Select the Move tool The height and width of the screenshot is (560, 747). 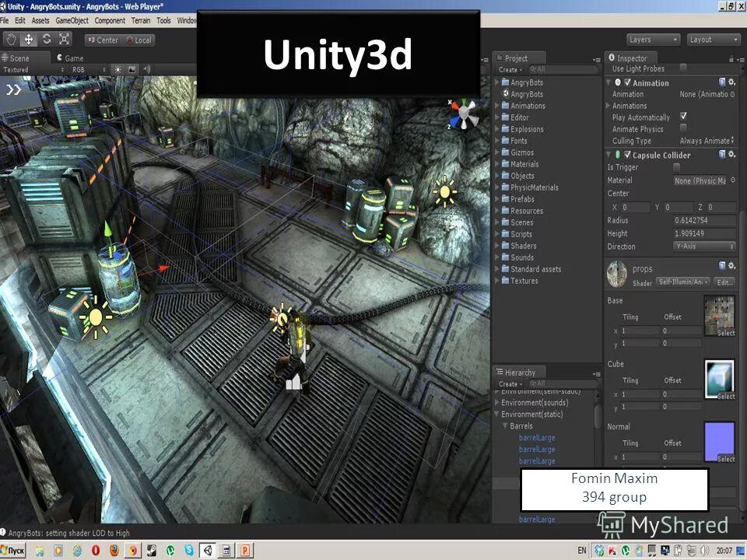tap(29, 40)
